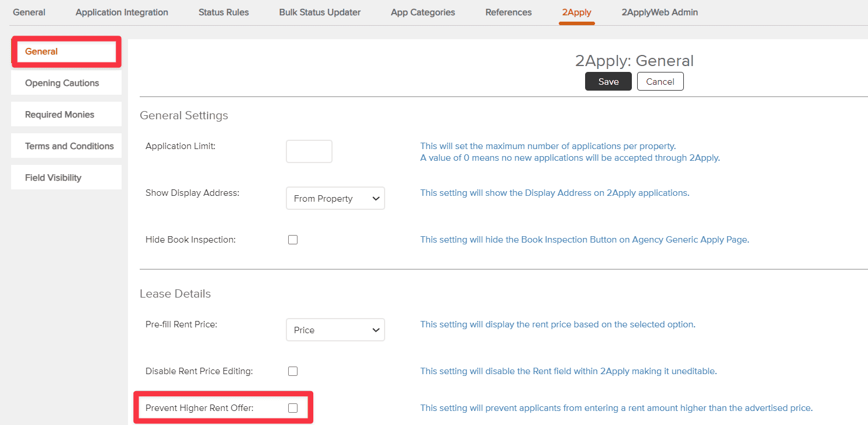Open the Pre-fill Rent Price dropdown
This screenshot has width=868, height=425.
click(x=336, y=330)
